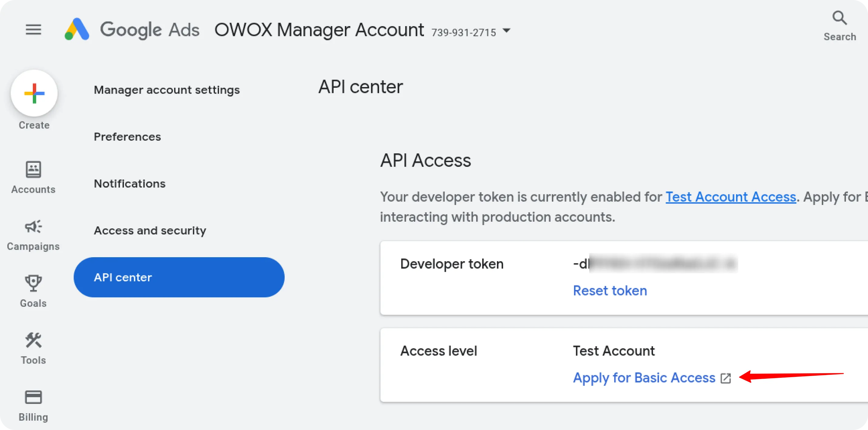Open the Campaigns section icon

coord(33,227)
